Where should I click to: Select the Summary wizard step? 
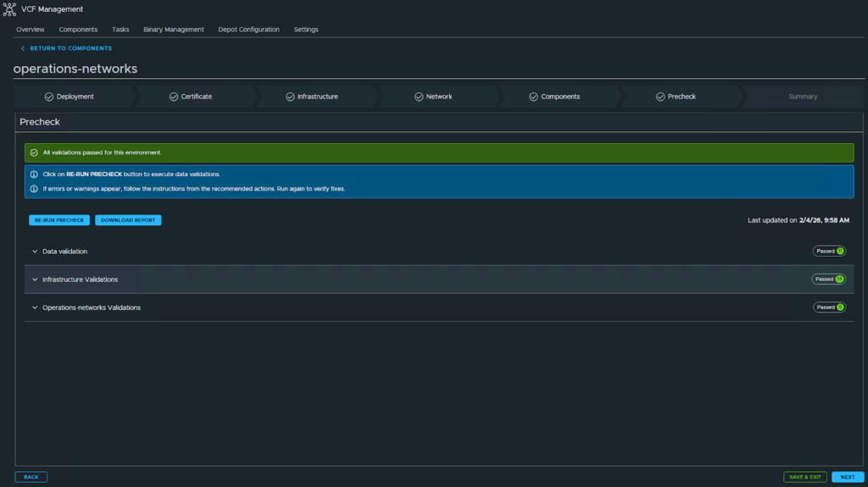[803, 97]
